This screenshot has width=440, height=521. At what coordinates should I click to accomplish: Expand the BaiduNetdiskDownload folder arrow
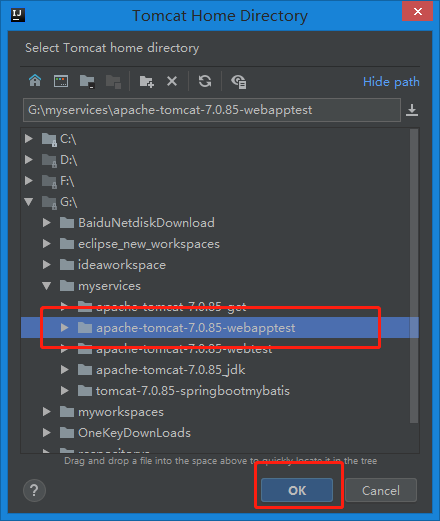click(x=47, y=223)
